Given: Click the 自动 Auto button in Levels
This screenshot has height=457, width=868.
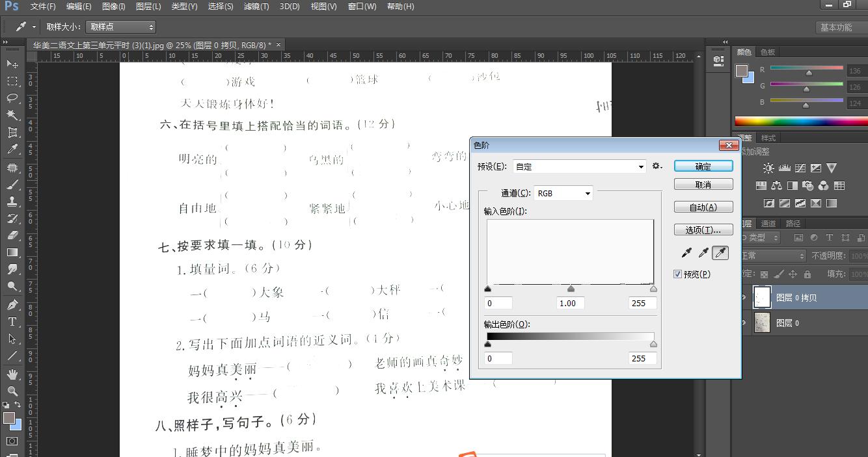Looking at the screenshot, I should 703,206.
